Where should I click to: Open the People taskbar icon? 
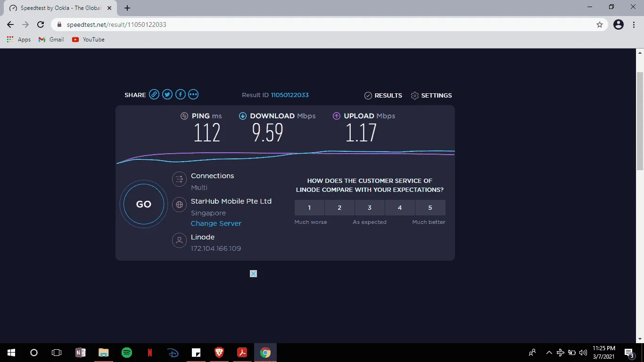[532, 353]
